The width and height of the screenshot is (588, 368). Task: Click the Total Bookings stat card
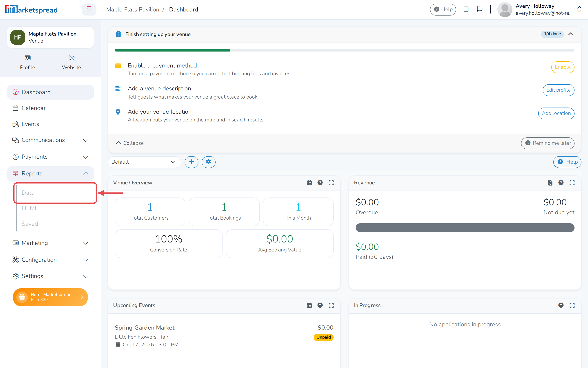(x=224, y=212)
